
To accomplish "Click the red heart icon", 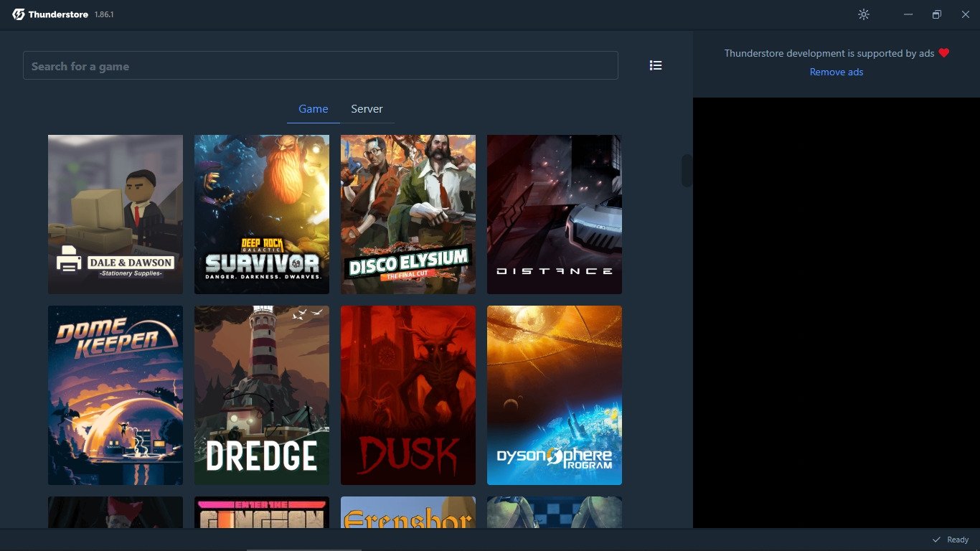I will 944,53.
